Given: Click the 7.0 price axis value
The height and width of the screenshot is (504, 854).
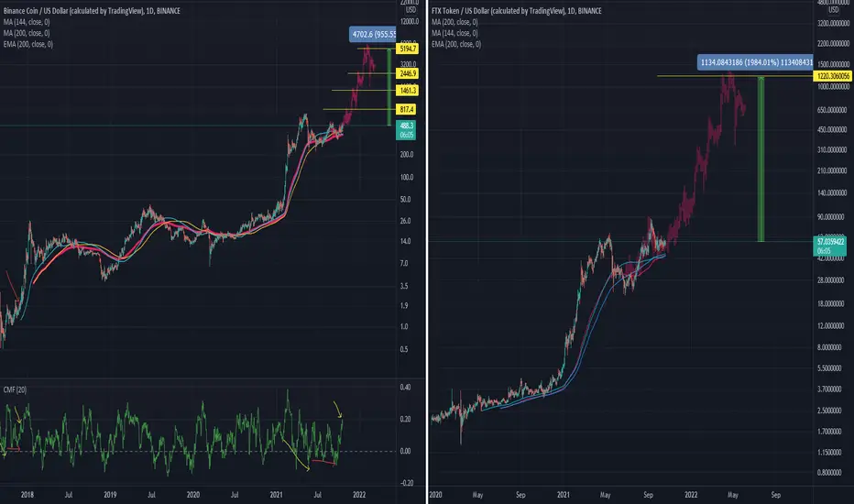Looking at the screenshot, I should tap(404, 263).
